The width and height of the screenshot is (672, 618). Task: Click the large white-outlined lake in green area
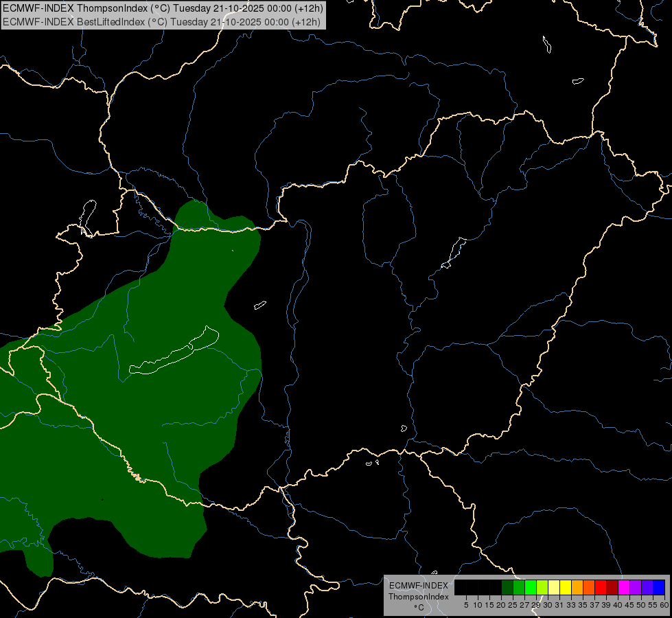point(174,352)
